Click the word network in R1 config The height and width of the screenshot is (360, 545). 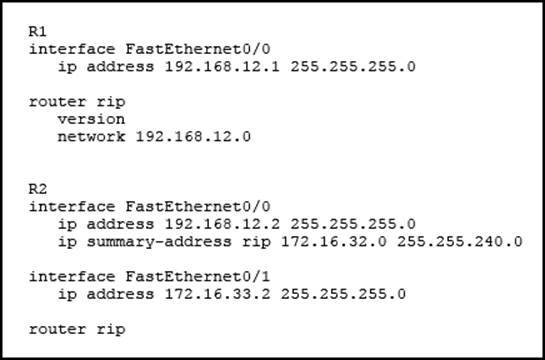[x=91, y=137]
